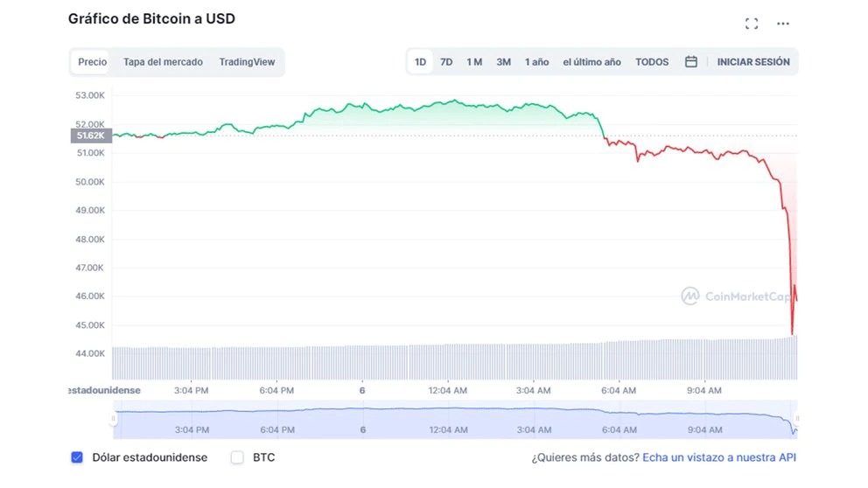Select the el último año range
The image size is (868, 488).
(x=591, y=62)
